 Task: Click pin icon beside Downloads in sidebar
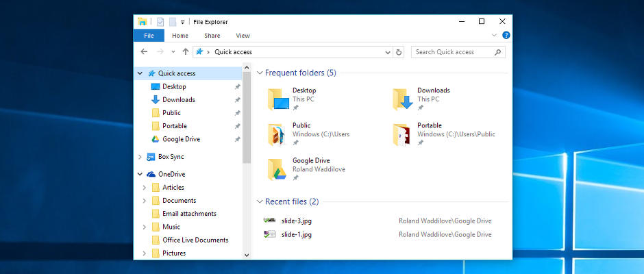coord(237,100)
